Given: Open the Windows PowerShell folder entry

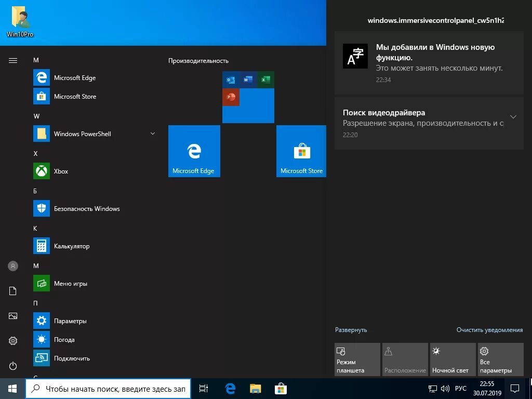Looking at the screenshot, I should pyautogui.click(x=95, y=134).
